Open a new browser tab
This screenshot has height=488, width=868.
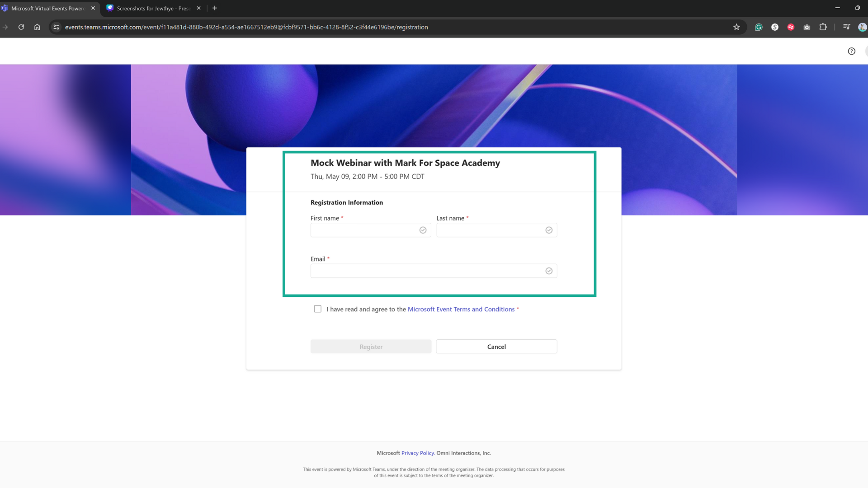point(215,8)
